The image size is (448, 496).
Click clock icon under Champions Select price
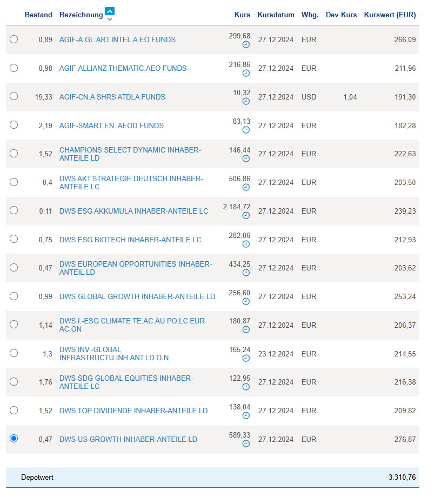(x=246, y=158)
